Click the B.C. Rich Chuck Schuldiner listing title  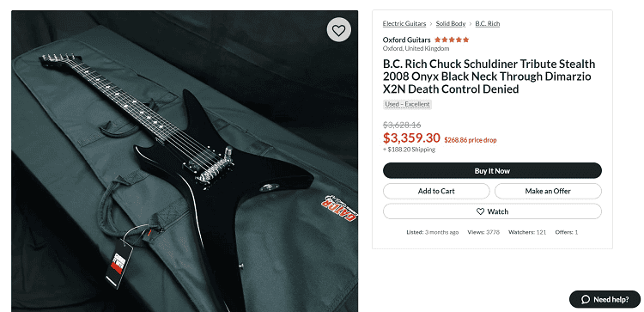tap(489, 76)
